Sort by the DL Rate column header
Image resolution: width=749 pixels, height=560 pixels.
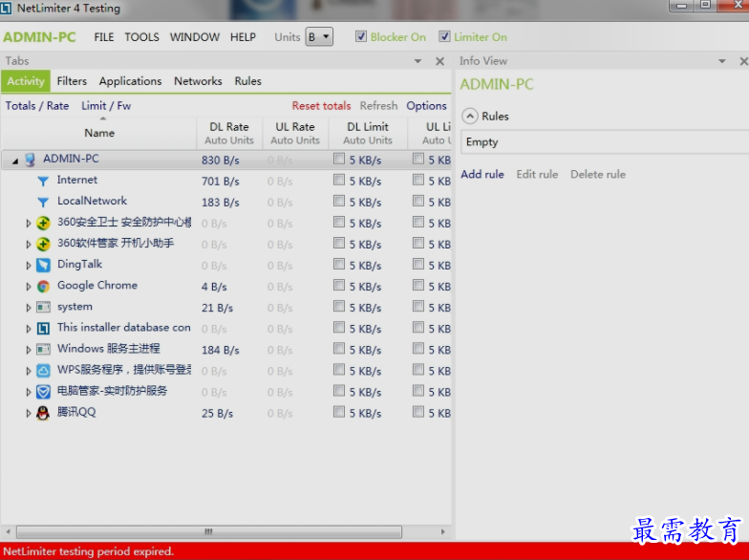pos(229,134)
